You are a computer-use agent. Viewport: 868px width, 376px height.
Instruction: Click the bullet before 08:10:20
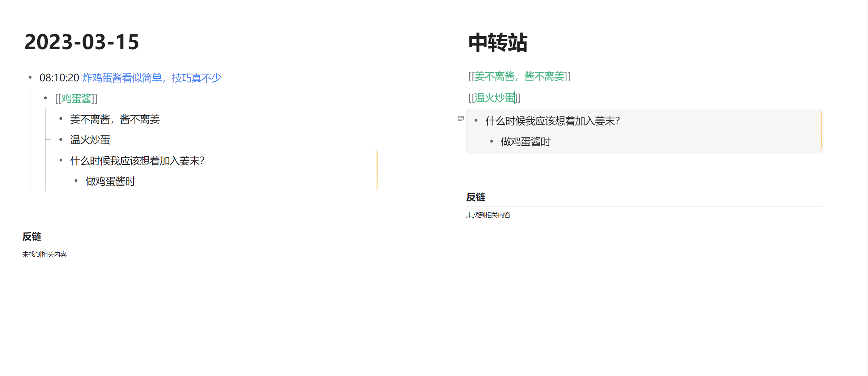[30, 77]
